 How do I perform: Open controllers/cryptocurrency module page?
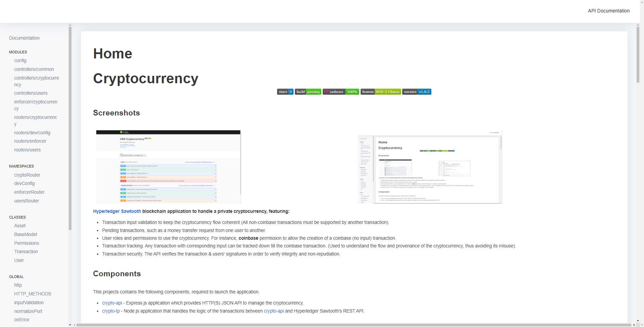click(x=37, y=81)
